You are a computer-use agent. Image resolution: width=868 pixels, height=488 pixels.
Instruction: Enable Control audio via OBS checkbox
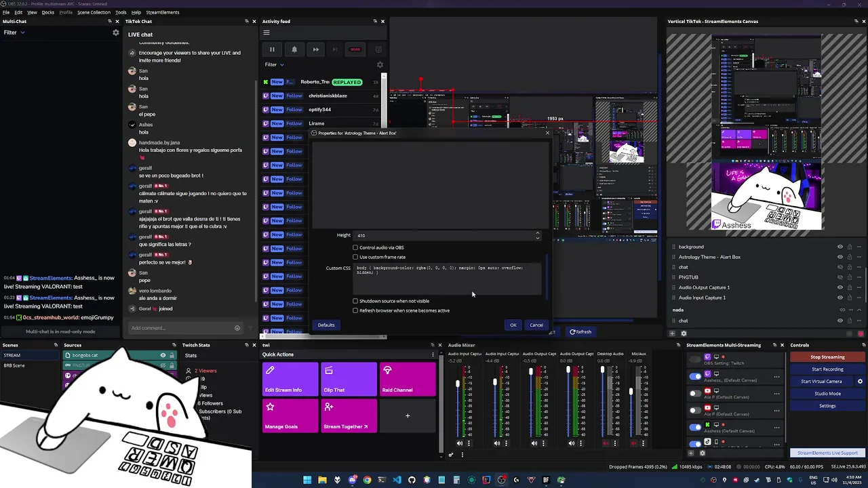coord(355,247)
